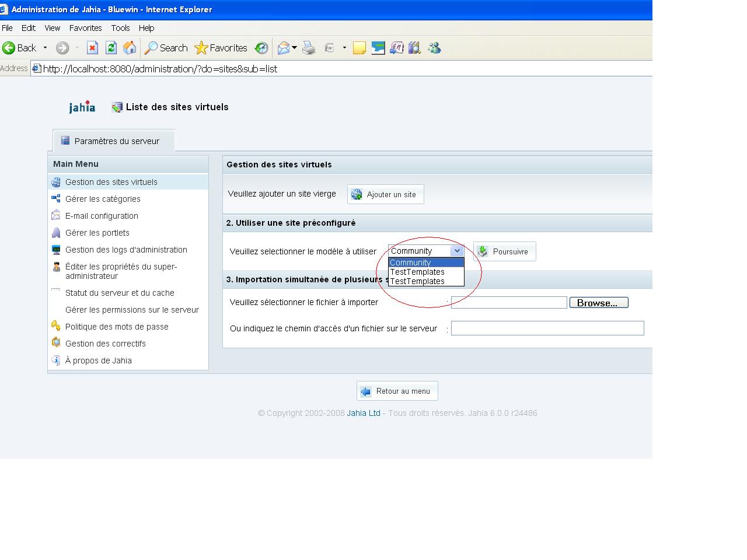Open Politique des mots de passe link
This screenshot has width=747, height=560.
click(x=117, y=327)
